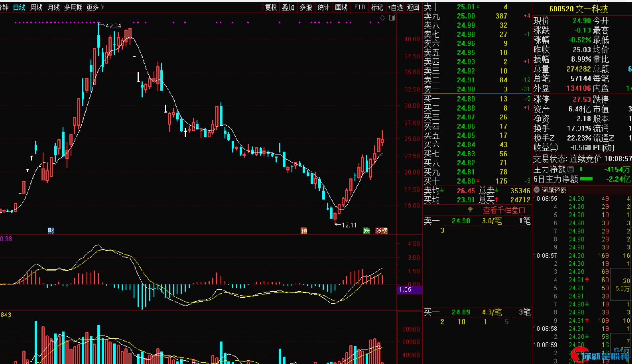This screenshot has width=632, height=364.
Task: Click the list icon next to 主力净额
Action: click(x=570, y=169)
